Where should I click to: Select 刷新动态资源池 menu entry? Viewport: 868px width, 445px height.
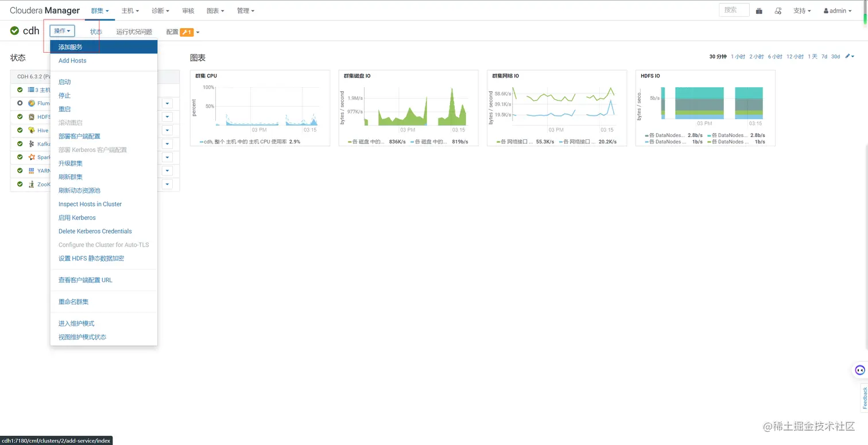point(104,190)
